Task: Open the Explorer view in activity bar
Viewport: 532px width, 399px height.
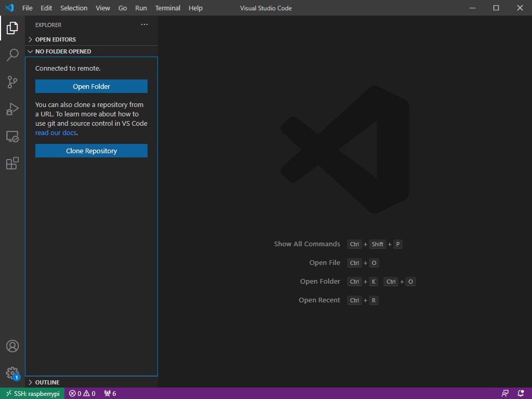Action: (12, 28)
